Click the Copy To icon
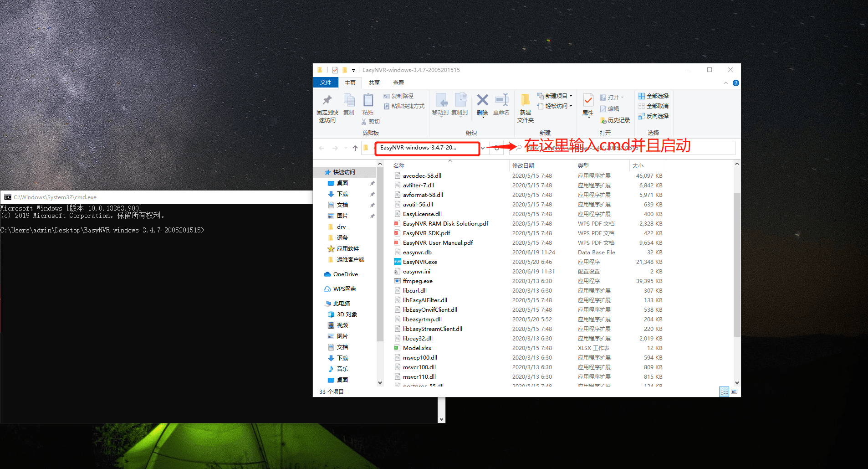The width and height of the screenshot is (868, 469). [x=460, y=100]
